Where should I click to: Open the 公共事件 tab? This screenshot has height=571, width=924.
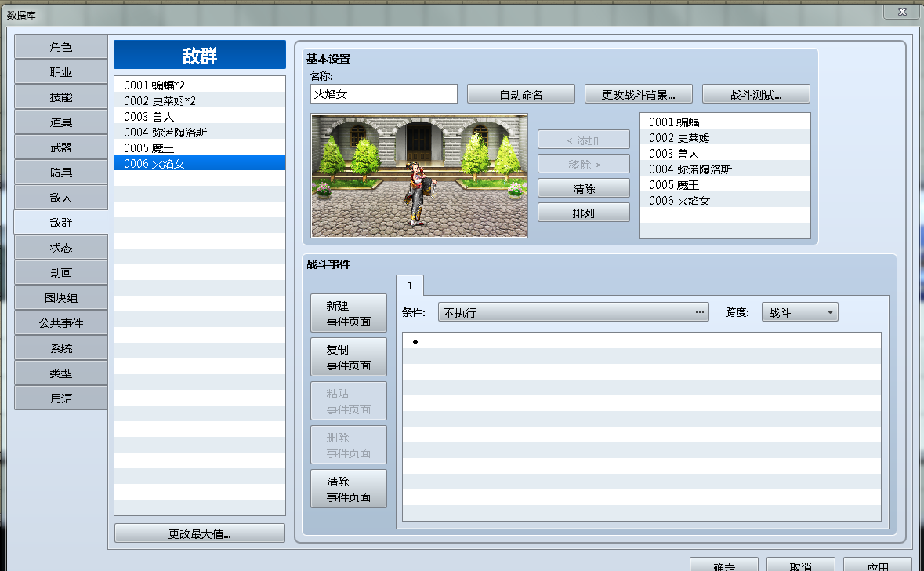[x=60, y=322]
